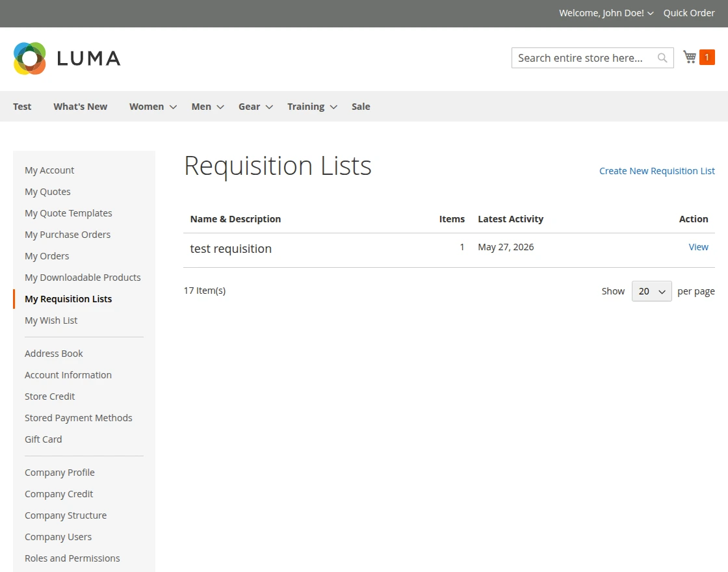
Task: Open Gift Card page
Action: tap(43, 439)
